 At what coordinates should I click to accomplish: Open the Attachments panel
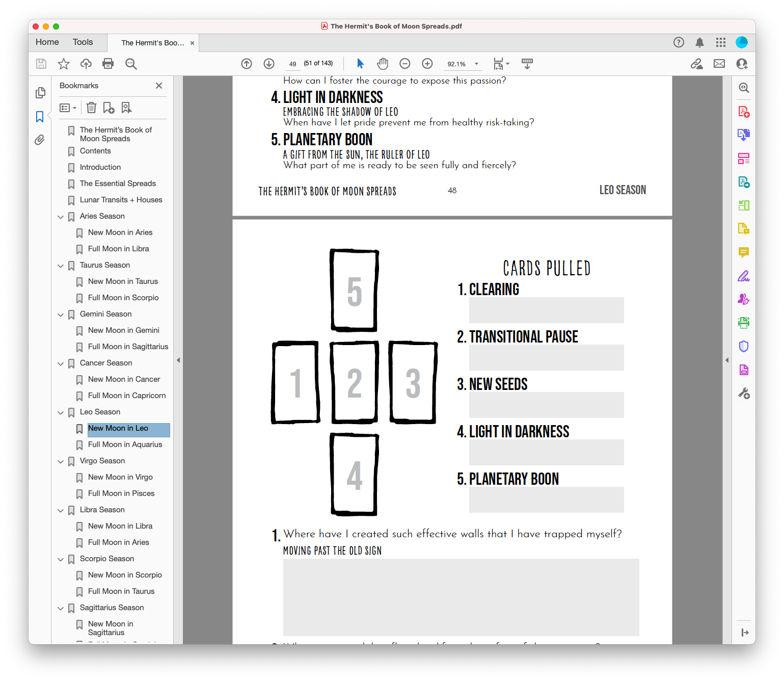click(40, 140)
